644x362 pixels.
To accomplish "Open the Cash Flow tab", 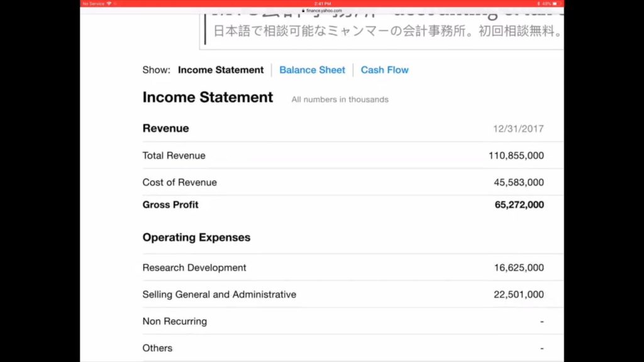I will (384, 70).
